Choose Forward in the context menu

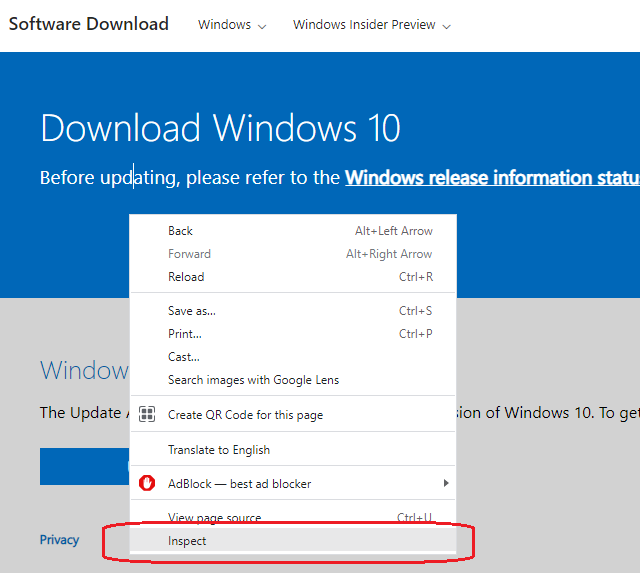point(293,254)
